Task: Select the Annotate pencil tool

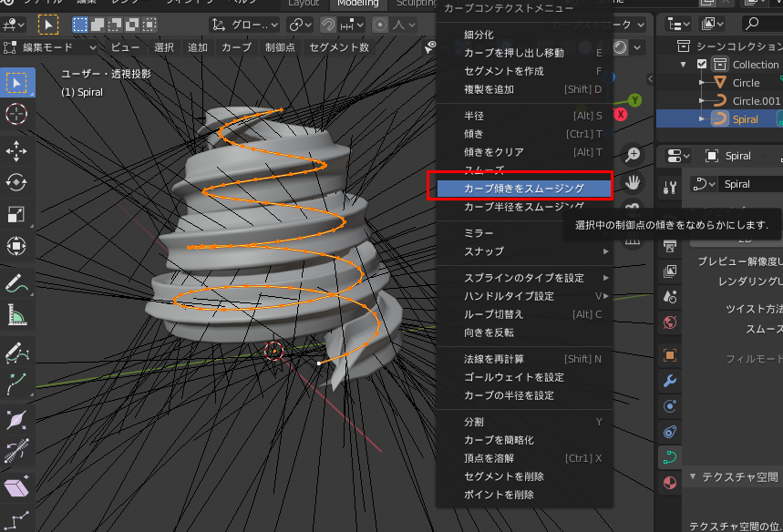Action: [x=16, y=283]
